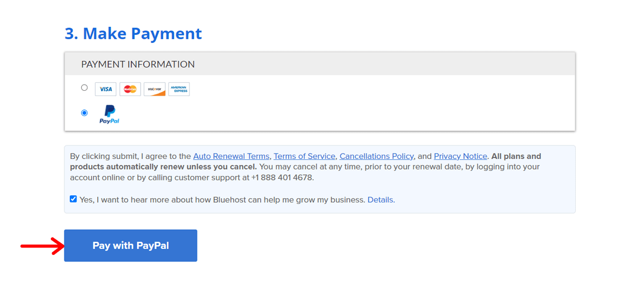Click the '3. Make Payment' heading

[x=133, y=33]
